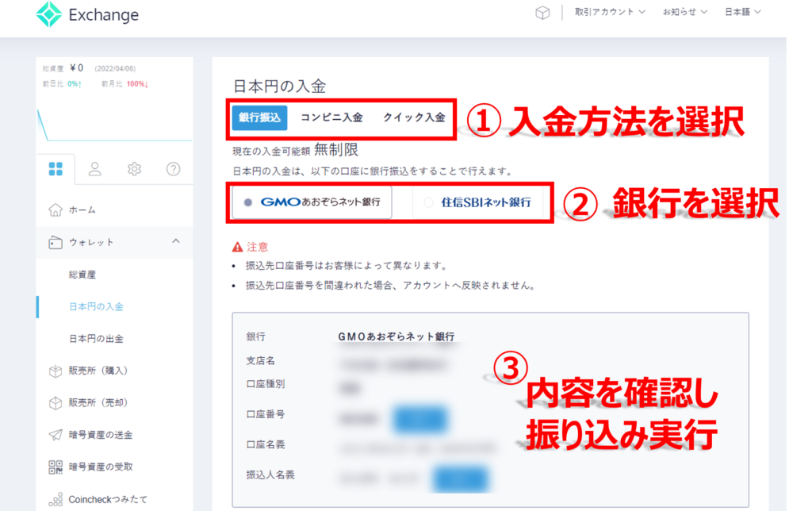The width and height of the screenshot is (812, 511).
Task: Open Coincheckつみたて page
Action: (x=108, y=500)
